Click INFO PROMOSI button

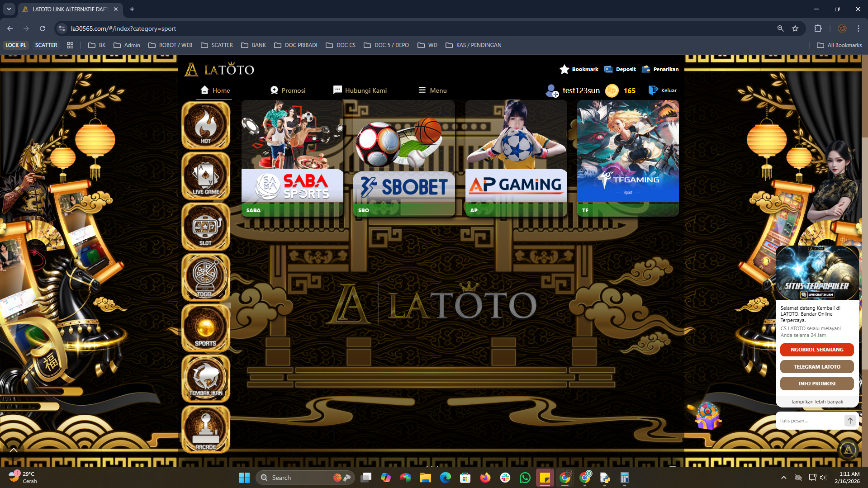[817, 384]
